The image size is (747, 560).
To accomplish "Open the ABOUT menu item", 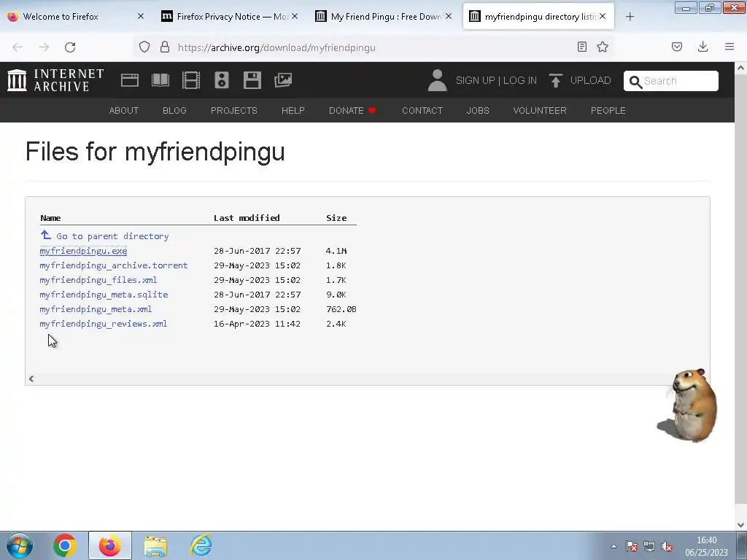I will coord(124,111).
